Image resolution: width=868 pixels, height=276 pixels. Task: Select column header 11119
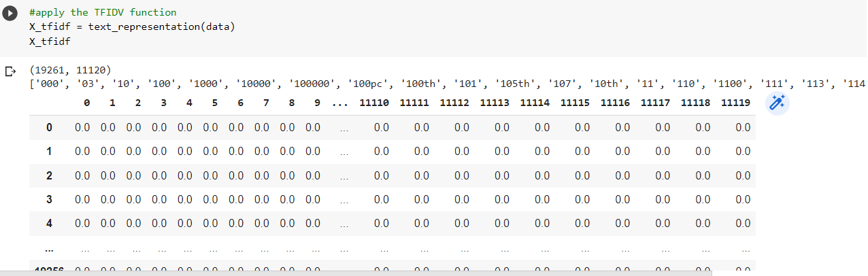point(735,103)
